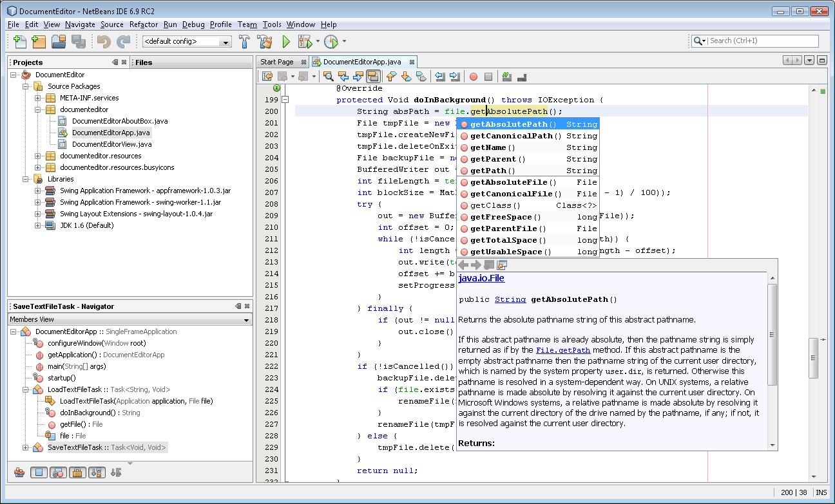
Task: Click the Debug Main Project icon
Action: (305, 42)
